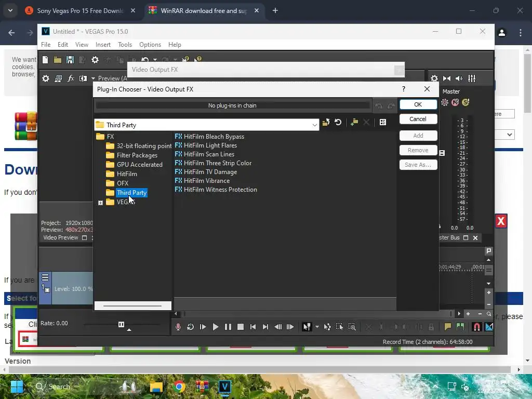Select the 32-bit floating point folder
532x399 pixels.
tap(144, 146)
